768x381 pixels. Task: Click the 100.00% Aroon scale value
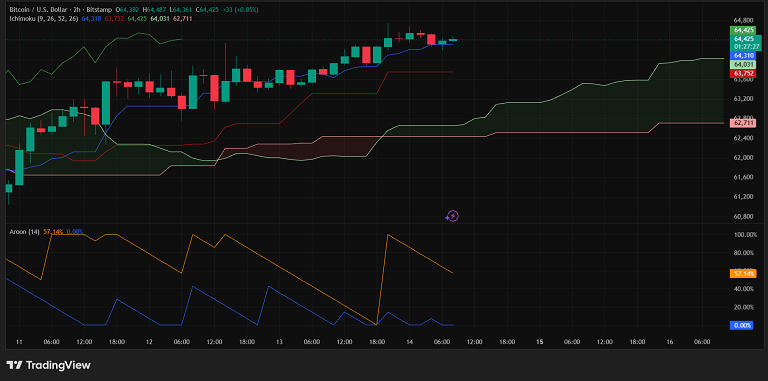[744, 235]
